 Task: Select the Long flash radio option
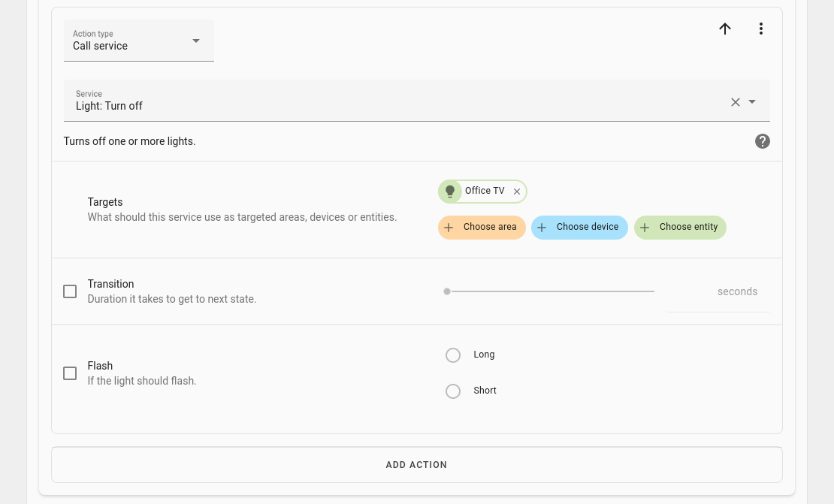(x=453, y=355)
